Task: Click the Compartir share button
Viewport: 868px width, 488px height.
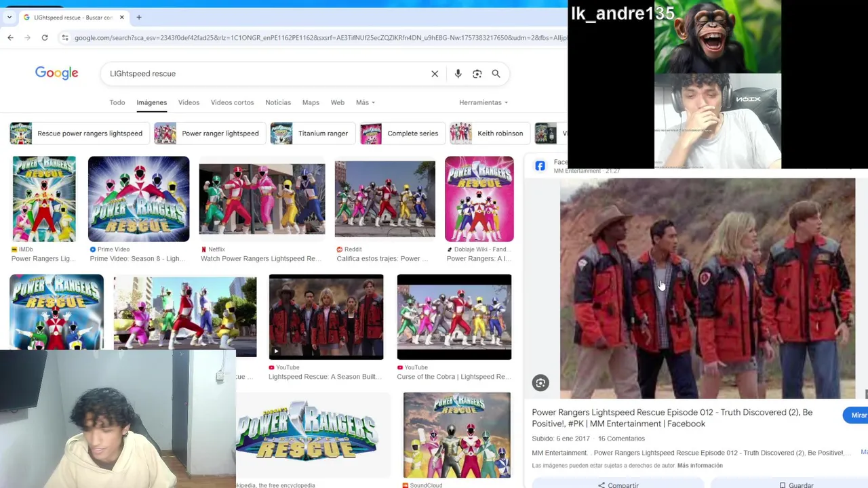Action: tap(618, 485)
